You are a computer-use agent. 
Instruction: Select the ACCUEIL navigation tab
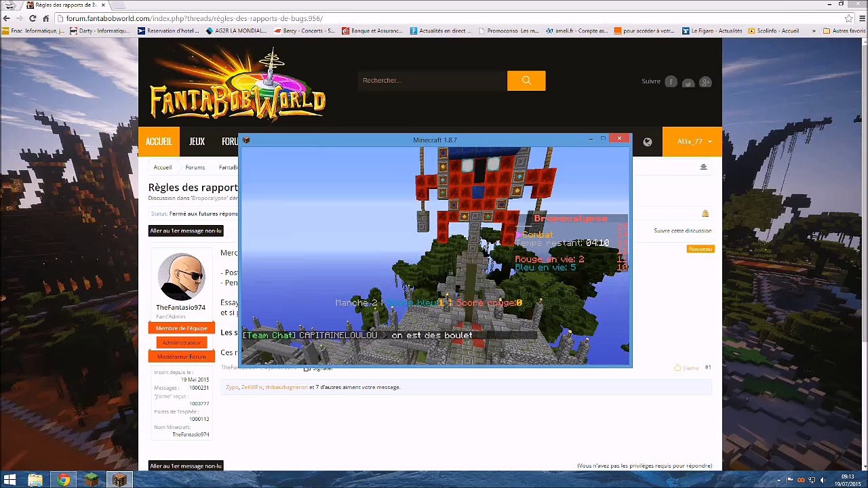(x=159, y=142)
